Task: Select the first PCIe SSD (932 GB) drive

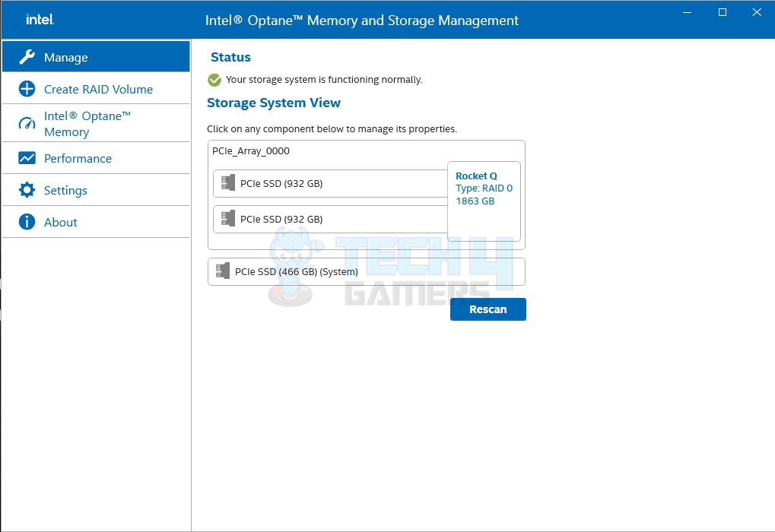Action: pos(330,184)
